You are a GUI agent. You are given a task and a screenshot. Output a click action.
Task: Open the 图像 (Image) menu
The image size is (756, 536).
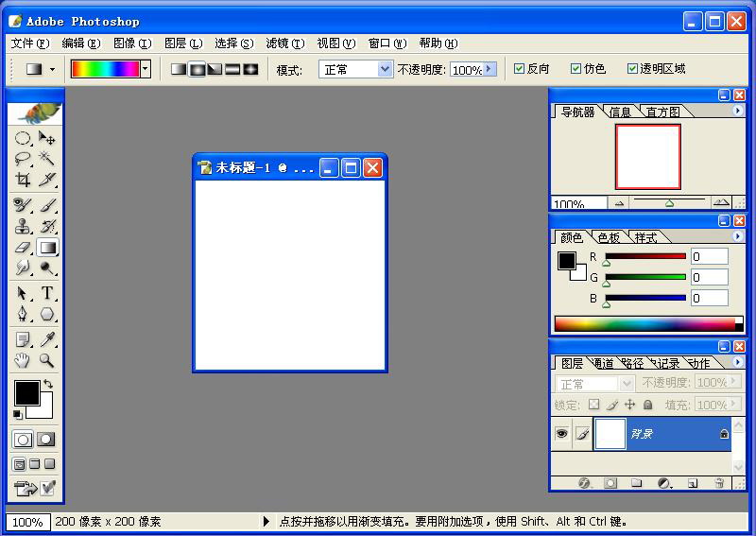pyautogui.click(x=132, y=43)
